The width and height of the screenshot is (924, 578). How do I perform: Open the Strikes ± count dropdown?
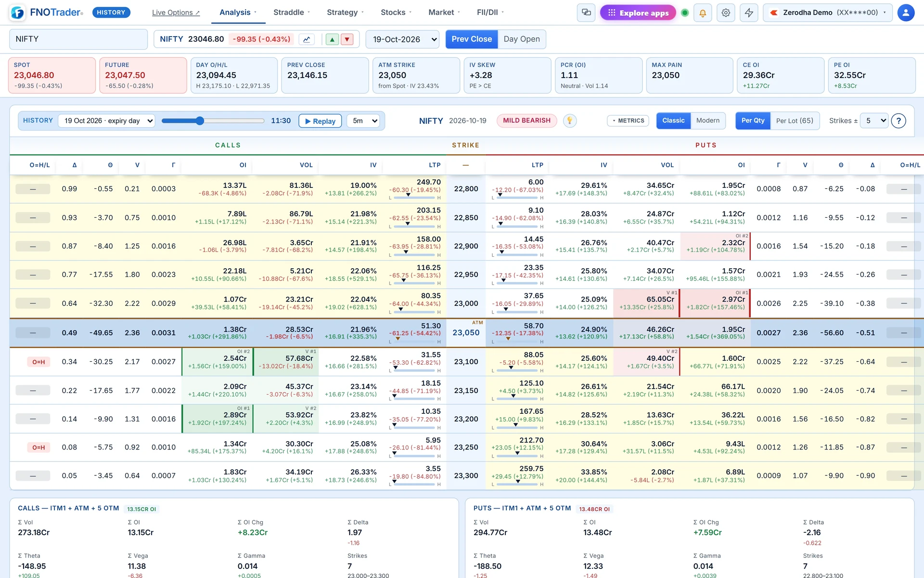(874, 120)
